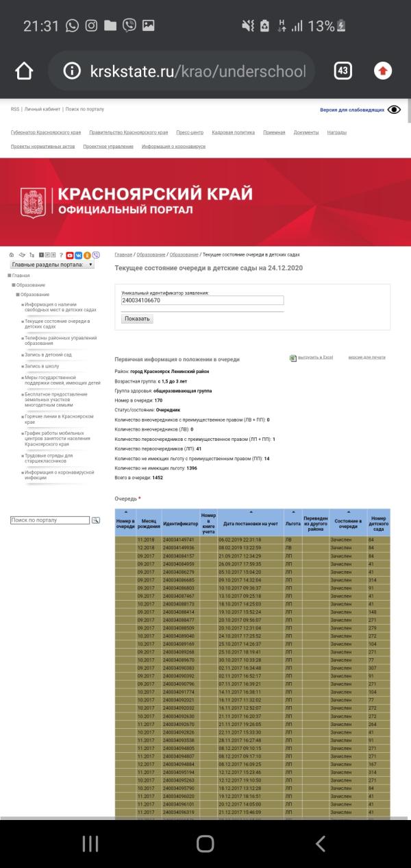The height and width of the screenshot is (868, 411).
Task: Click 'версия для печати' link
Action: click(366, 358)
